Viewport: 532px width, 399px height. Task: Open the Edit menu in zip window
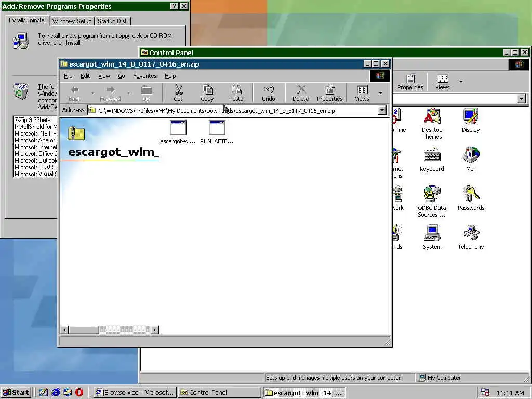[85, 76]
